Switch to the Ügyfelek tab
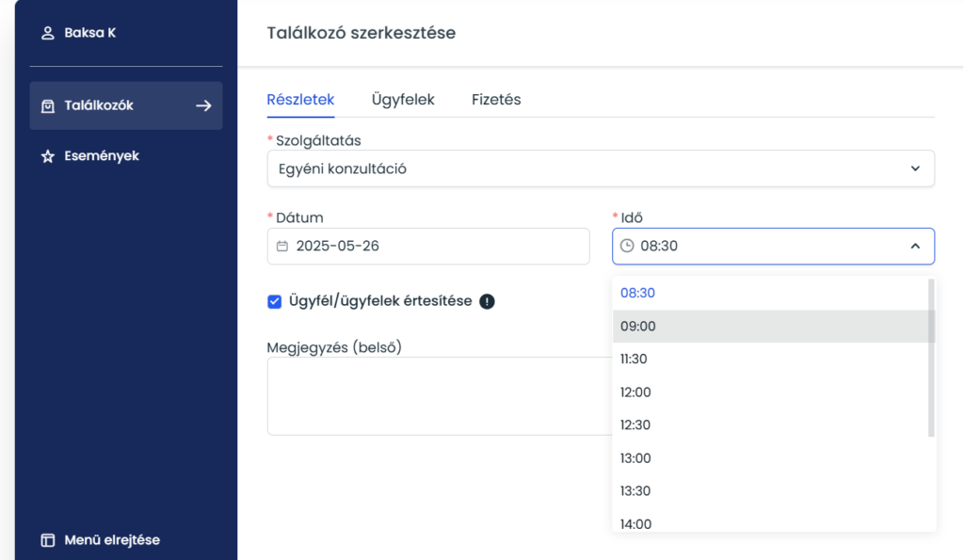The image size is (964, 560). click(403, 100)
